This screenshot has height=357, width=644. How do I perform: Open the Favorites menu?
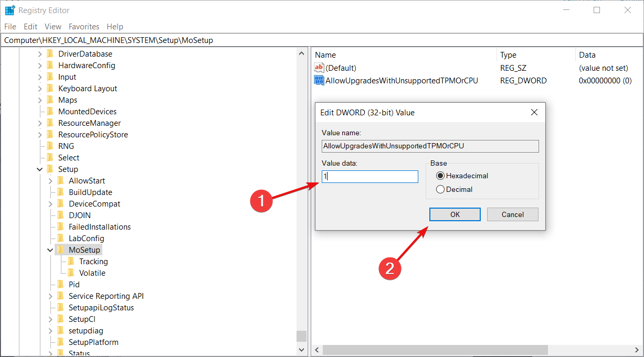tap(84, 26)
